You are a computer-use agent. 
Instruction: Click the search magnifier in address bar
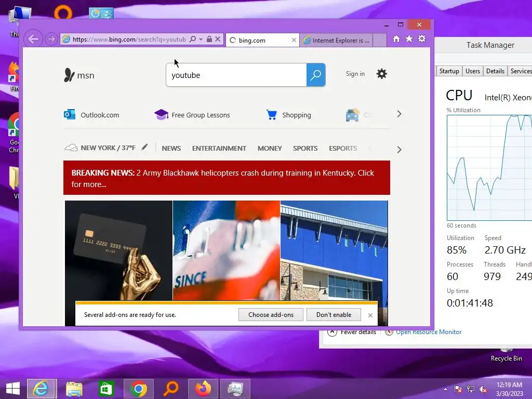pyautogui.click(x=192, y=39)
